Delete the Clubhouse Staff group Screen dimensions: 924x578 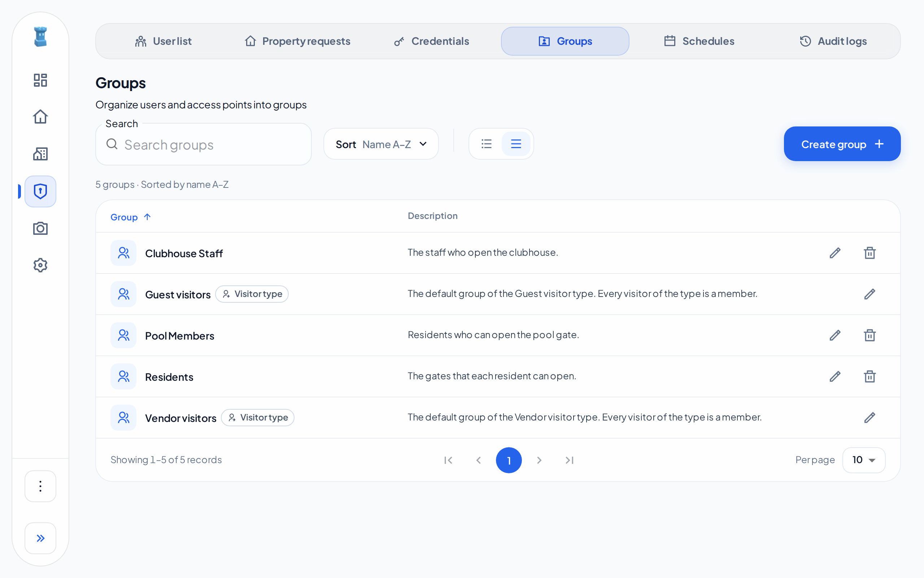[869, 253]
